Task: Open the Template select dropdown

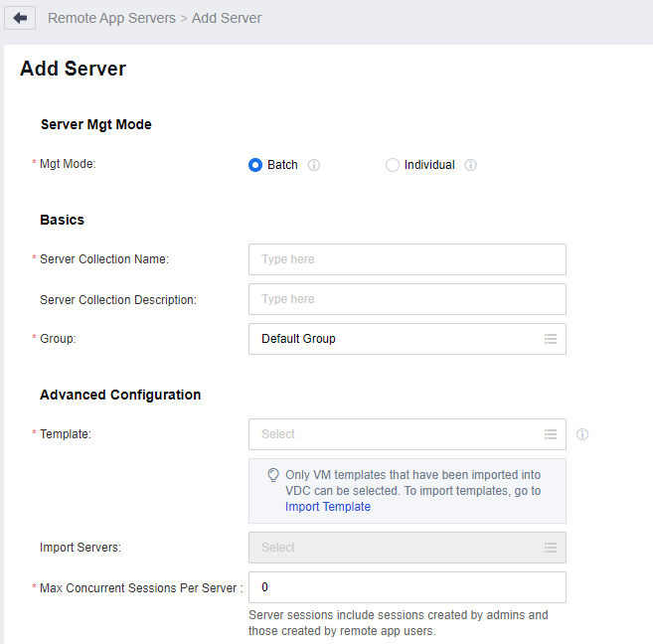Action: pos(398,434)
